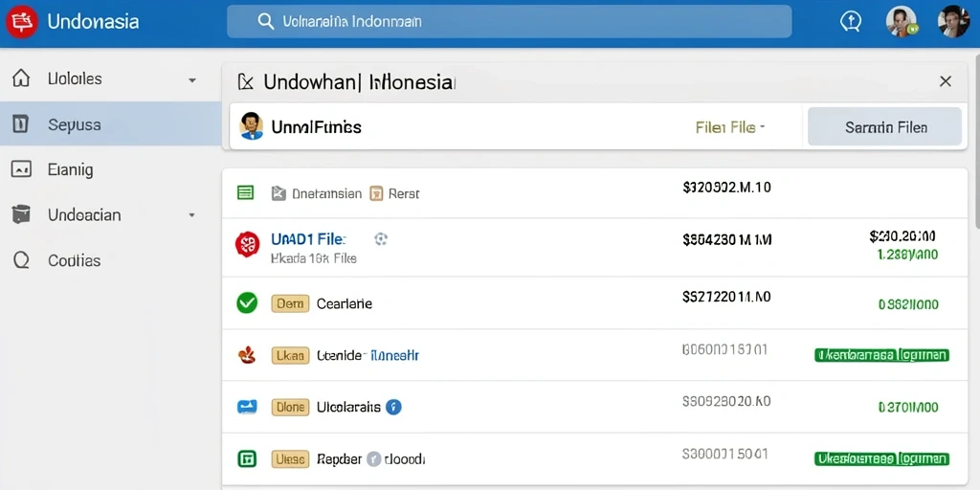Click the Dem tag in Cearlarie row
The image size is (980, 490).
tap(290, 303)
